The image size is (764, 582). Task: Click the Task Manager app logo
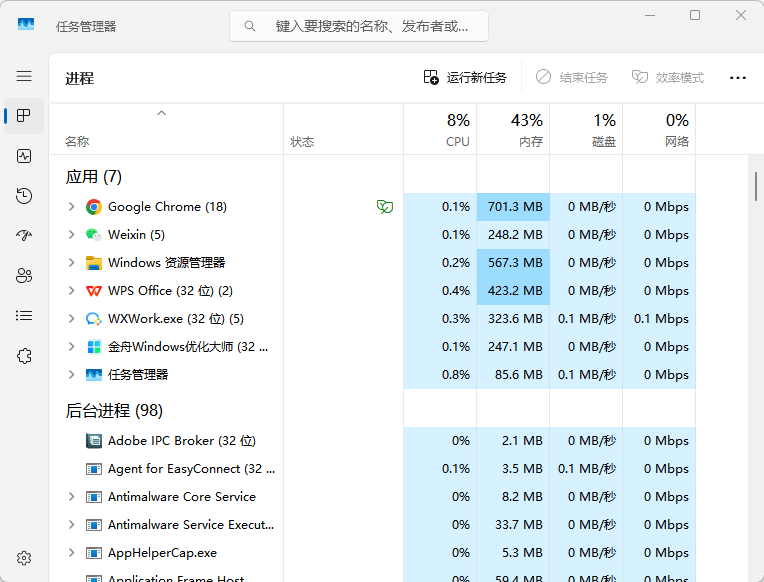(26, 24)
